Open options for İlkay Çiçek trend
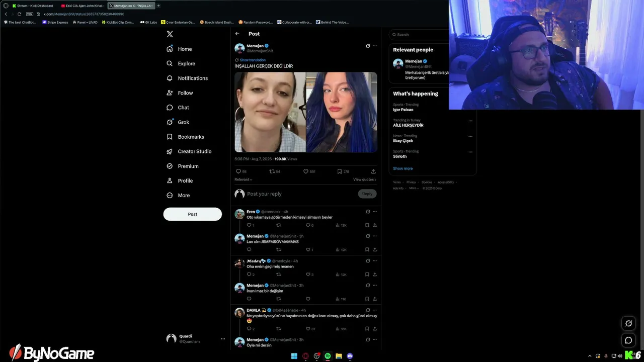 pyautogui.click(x=470, y=136)
